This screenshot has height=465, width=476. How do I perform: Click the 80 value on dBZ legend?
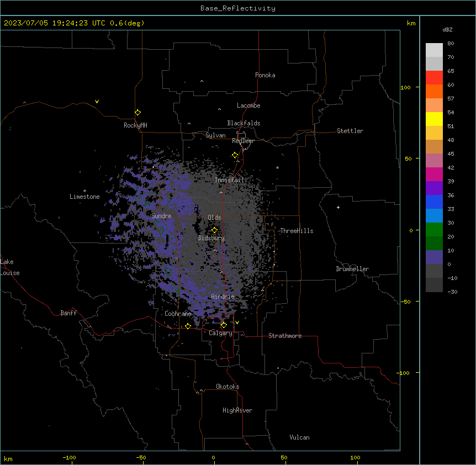pos(451,44)
